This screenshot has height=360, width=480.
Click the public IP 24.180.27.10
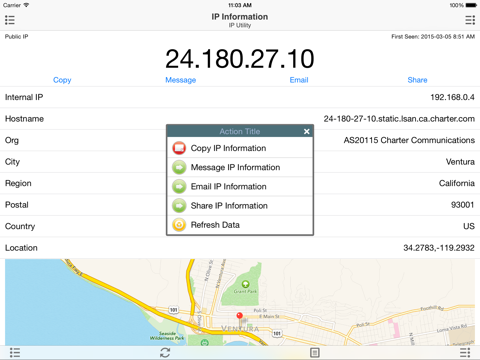[240, 59]
